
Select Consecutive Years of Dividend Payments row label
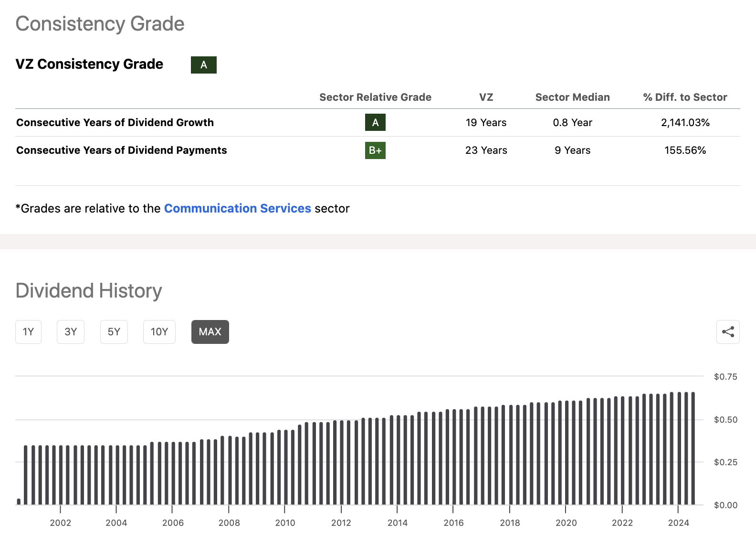[x=122, y=150]
